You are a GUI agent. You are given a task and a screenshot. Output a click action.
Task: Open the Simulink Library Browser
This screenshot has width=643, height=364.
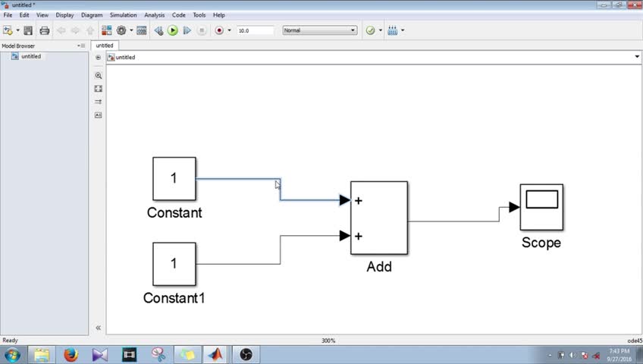tap(107, 30)
